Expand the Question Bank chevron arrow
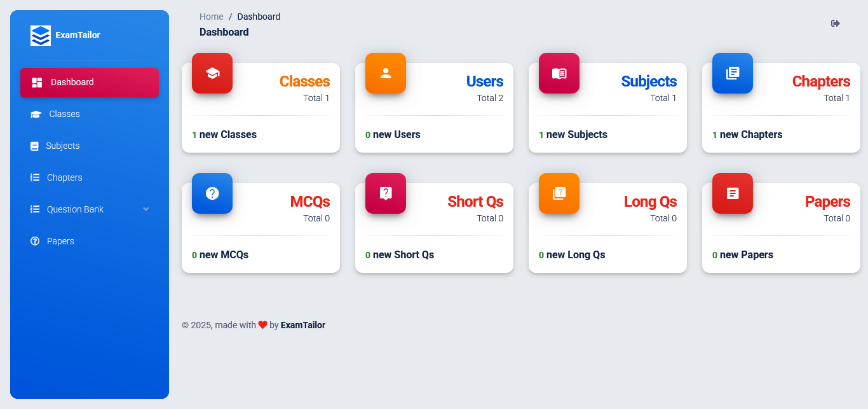This screenshot has height=409, width=868. click(x=146, y=209)
